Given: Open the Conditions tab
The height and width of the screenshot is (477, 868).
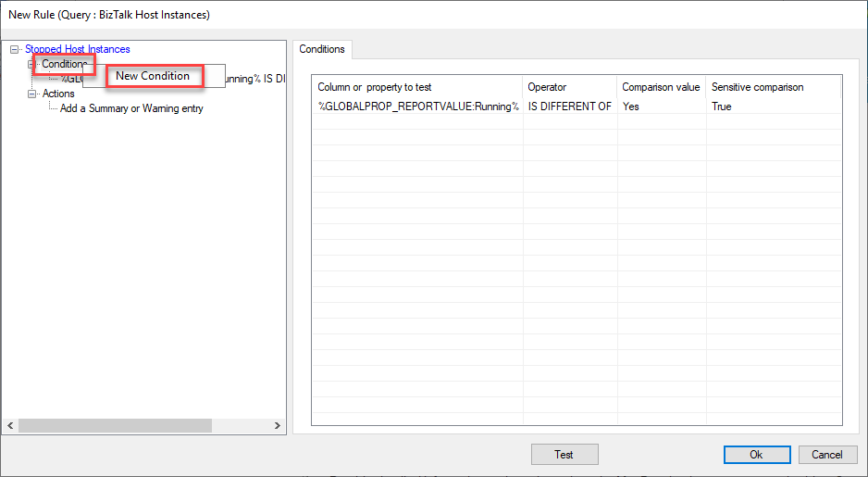Looking at the screenshot, I should point(322,49).
